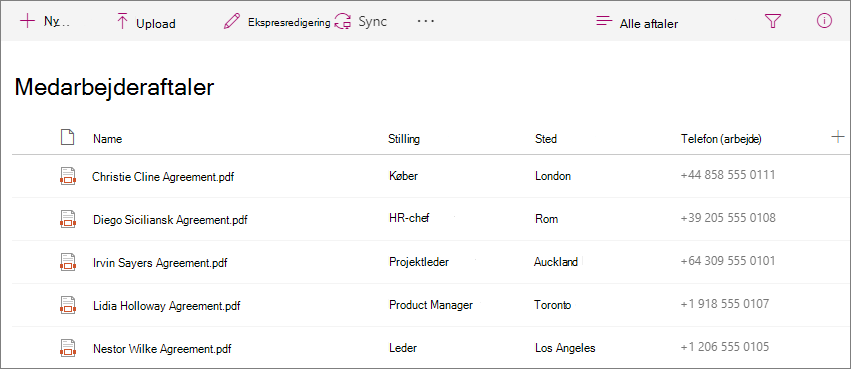
Task: Click the Upload button label
Action: [156, 24]
